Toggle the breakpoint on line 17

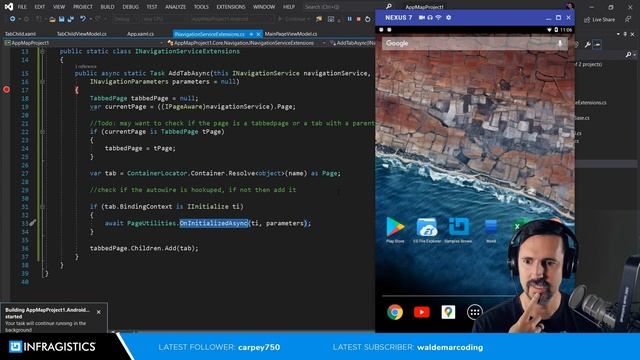(6, 89)
